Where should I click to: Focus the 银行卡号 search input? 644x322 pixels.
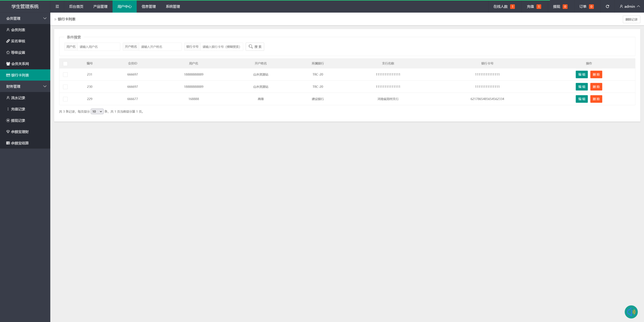[x=222, y=47]
